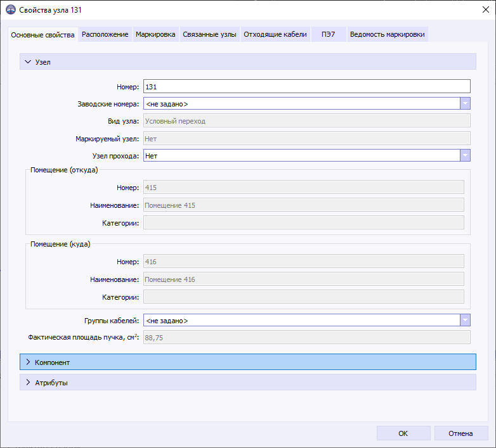The height and width of the screenshot is (448, 496).
Task: Open the Узел прохода dropdown arrow
Action: [465, 155]
